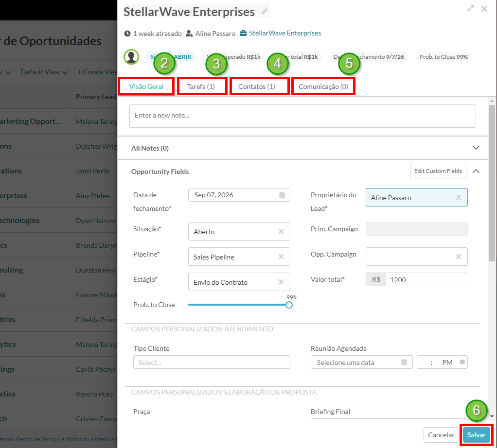Switch to the Tarefa (1) tab
Viewport: 497px width, 448px height.
point(201,86)
